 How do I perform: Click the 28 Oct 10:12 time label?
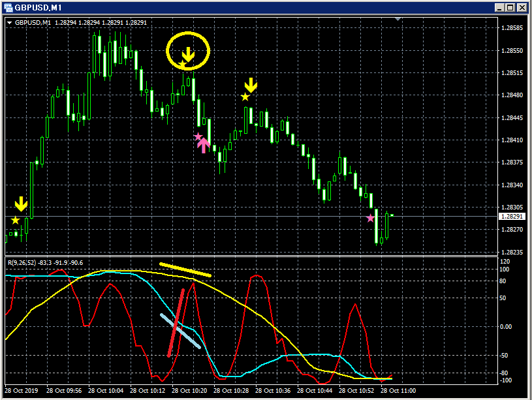click(x=148, y=390)
